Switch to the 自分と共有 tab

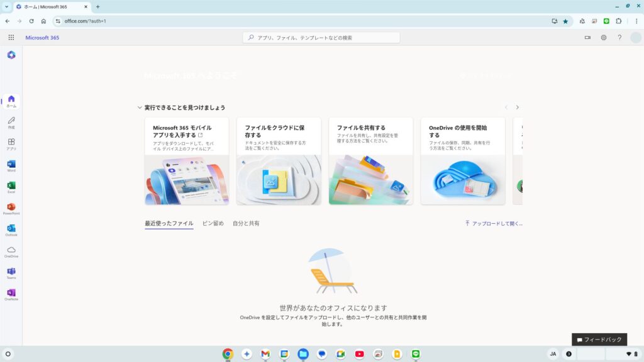point(246,223)
